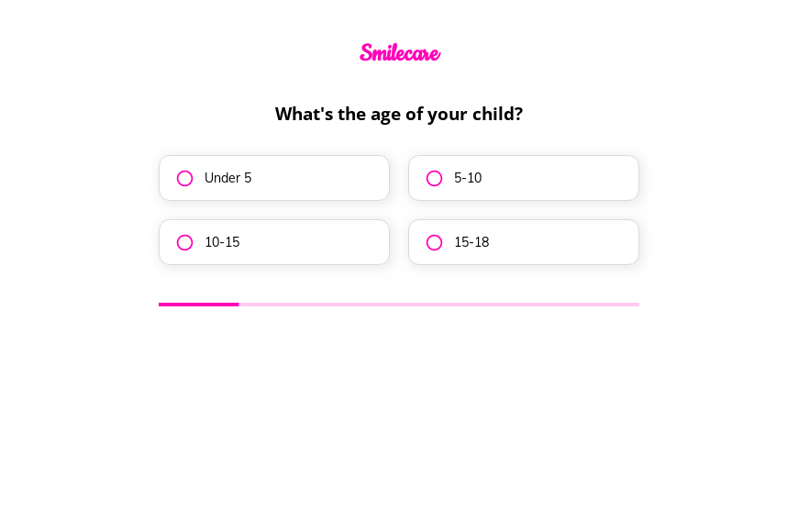This screenshot has height=532, width=798.
Task: Click the light pink unfilled progress bar
Action: click(x=438, y=305)
